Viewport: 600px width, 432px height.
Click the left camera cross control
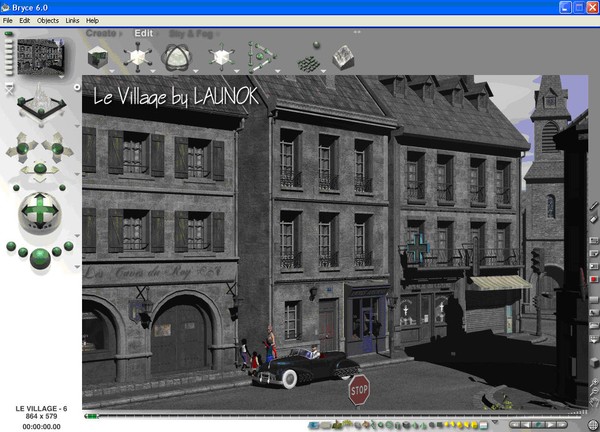tap(22, 148)
